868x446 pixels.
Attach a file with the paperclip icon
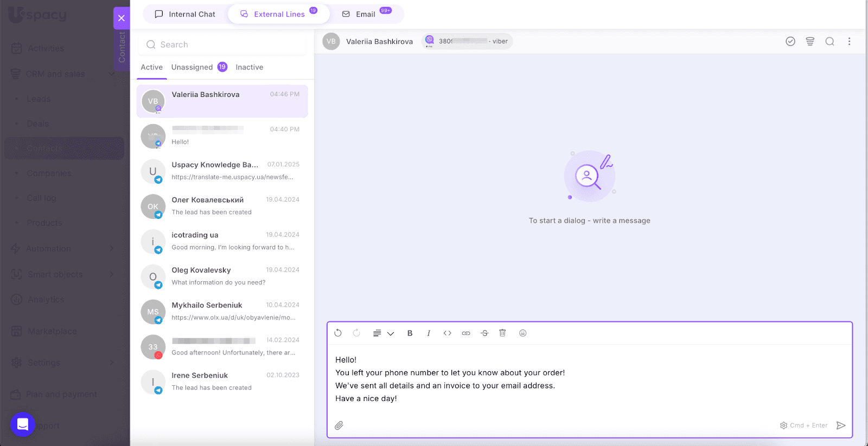(339, 425)
